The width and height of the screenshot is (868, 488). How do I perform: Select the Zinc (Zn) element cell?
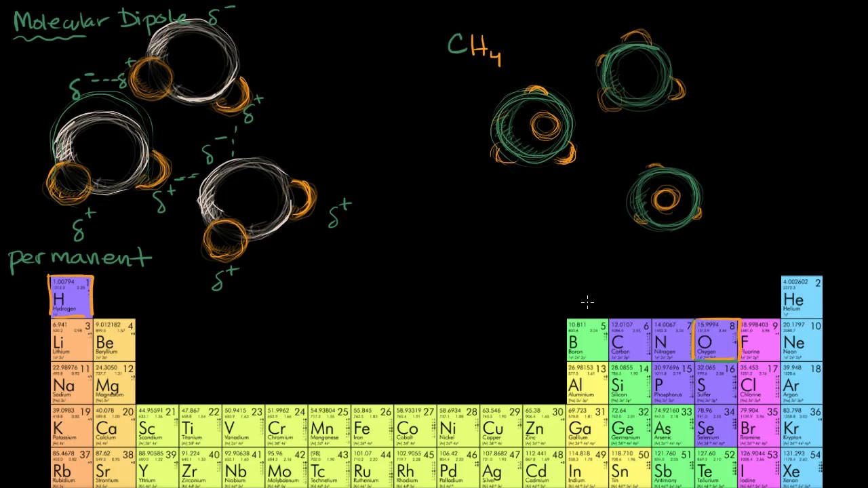pos(544,425)
